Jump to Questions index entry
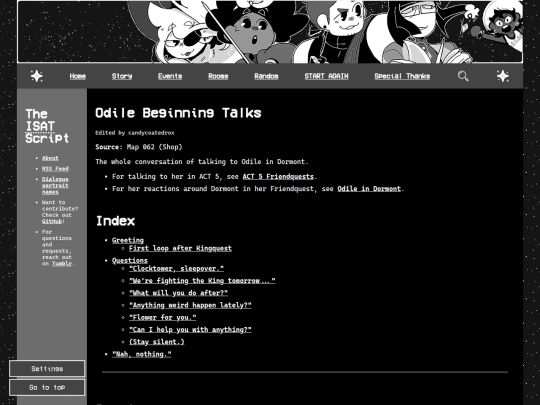 [129, 260]
